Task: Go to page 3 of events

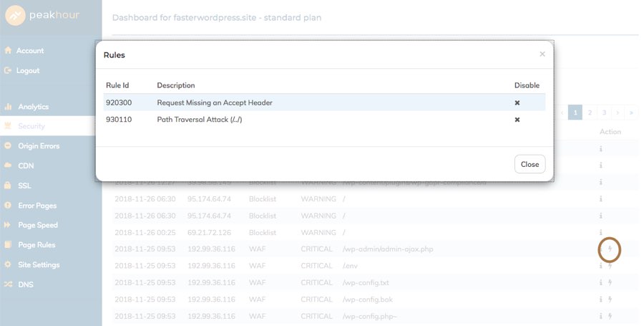Action: click(x=604, y=112)
